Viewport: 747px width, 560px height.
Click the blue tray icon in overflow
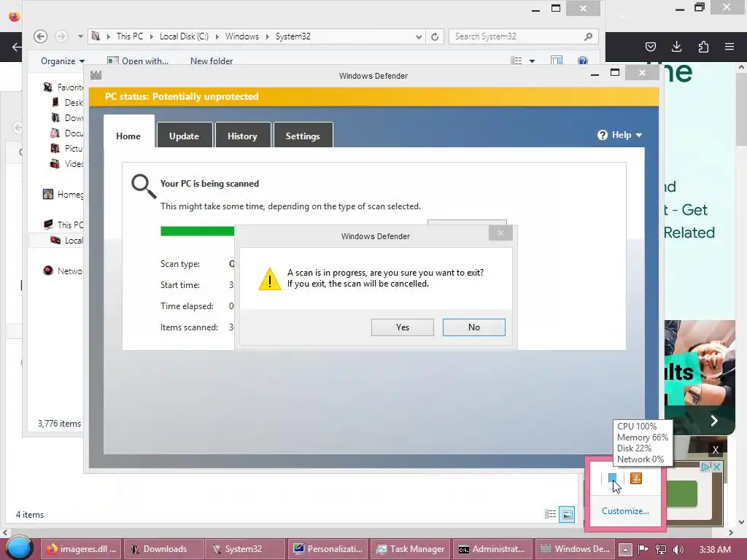point(613,478)
